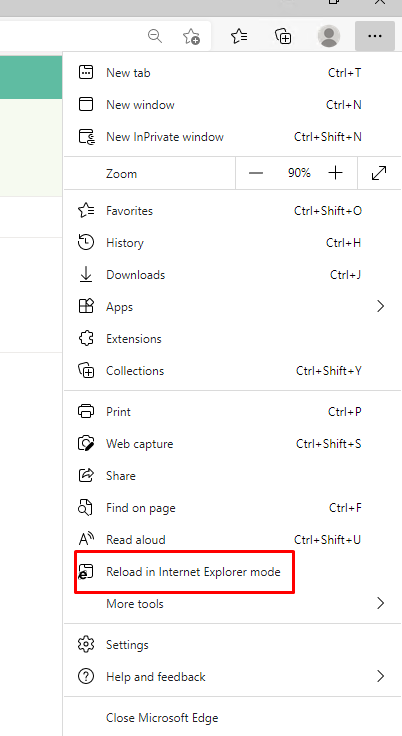
Task: Choose New window from the menu
Action: click(x=232, y=105)
